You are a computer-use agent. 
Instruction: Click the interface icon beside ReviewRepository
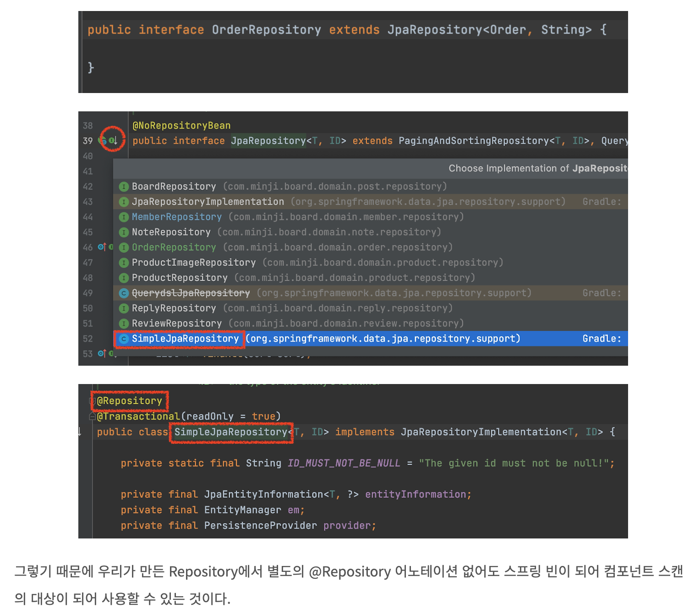coord(124,324)
